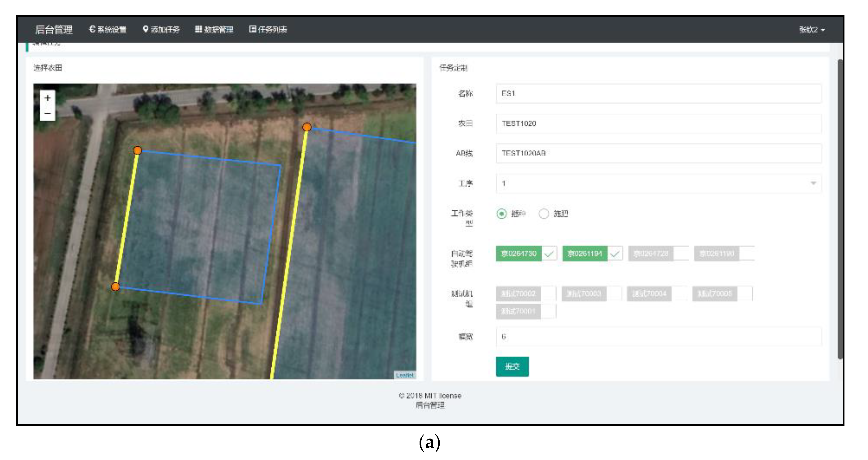Uncheck vehicle 京0261194 checkbox
Screen dimensions: 868x460
tap(615, 254)
